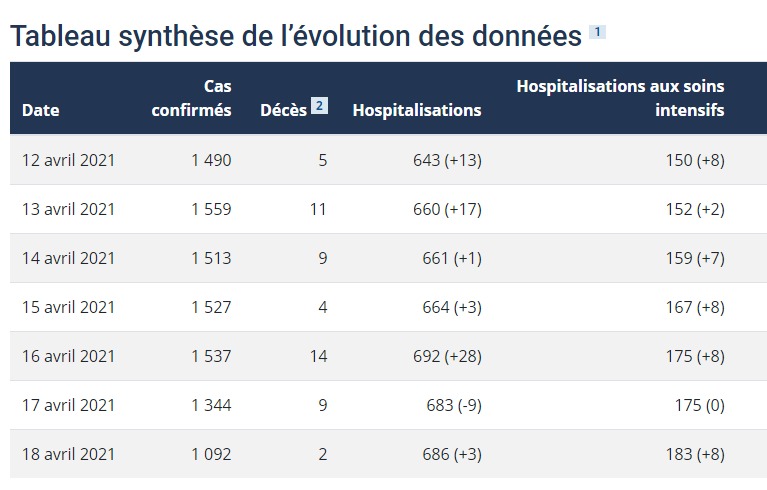Image resolution: width=767 pixels, height=490 pixels.
Task: Click the 1 490 confirmed cases value
Action: point(211,160)
